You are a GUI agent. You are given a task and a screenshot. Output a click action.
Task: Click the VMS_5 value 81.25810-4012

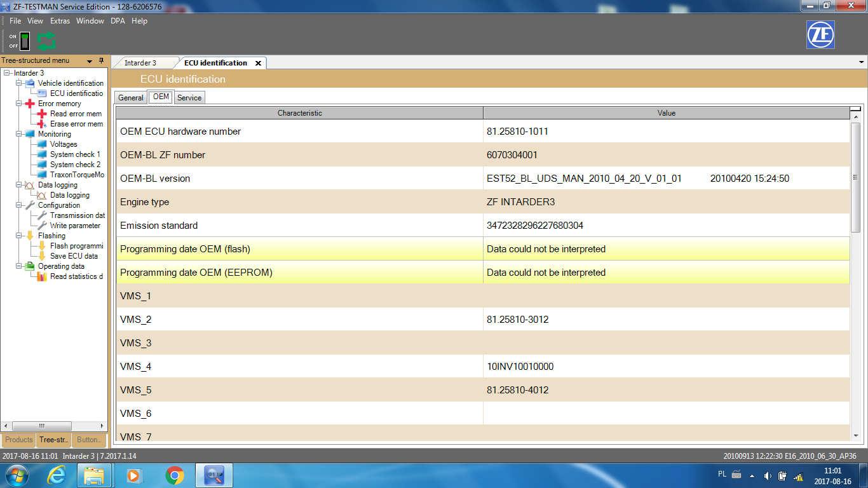[517, 390]
